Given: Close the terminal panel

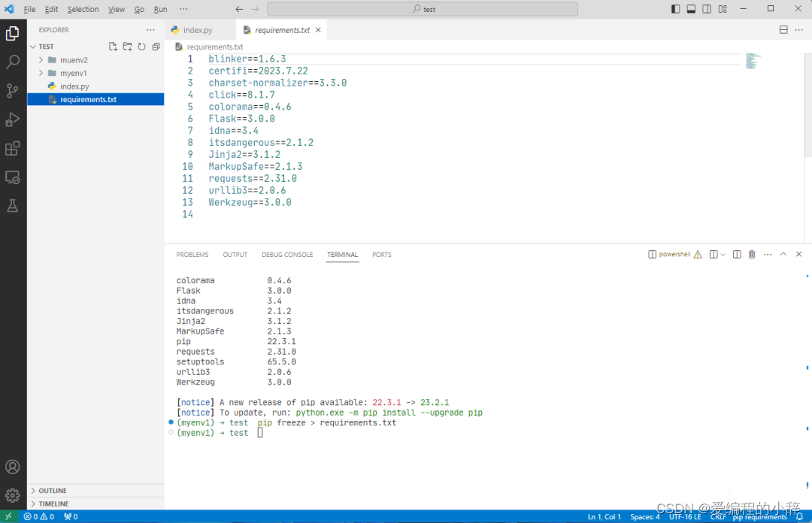Looking at the screenshot, I should tap(798, 254).
